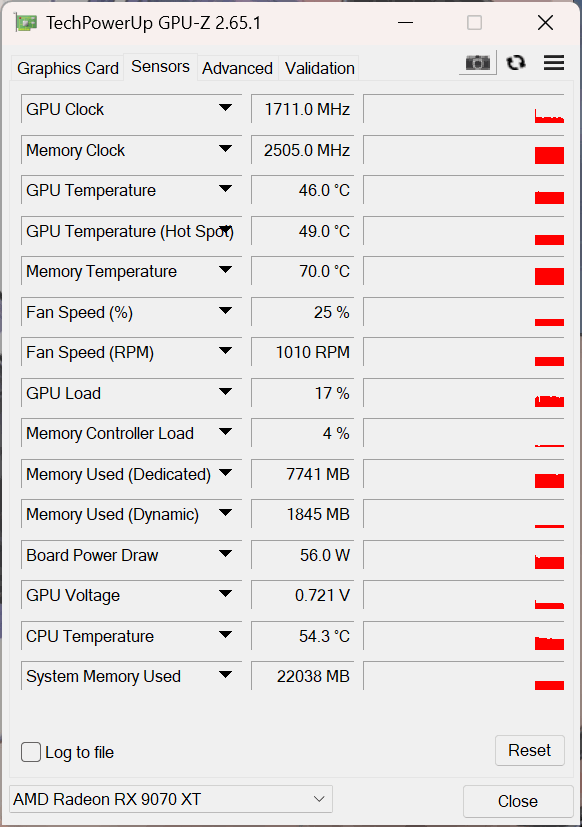Click the Close button at bottom

pos(518,801)
